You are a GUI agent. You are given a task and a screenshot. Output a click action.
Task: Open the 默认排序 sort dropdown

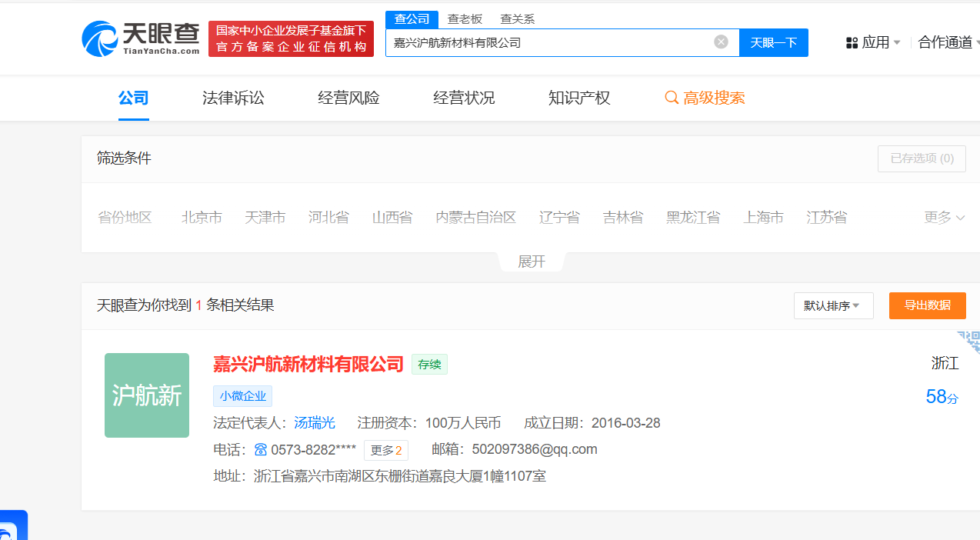pyautogui.click(x=834, y=305)
